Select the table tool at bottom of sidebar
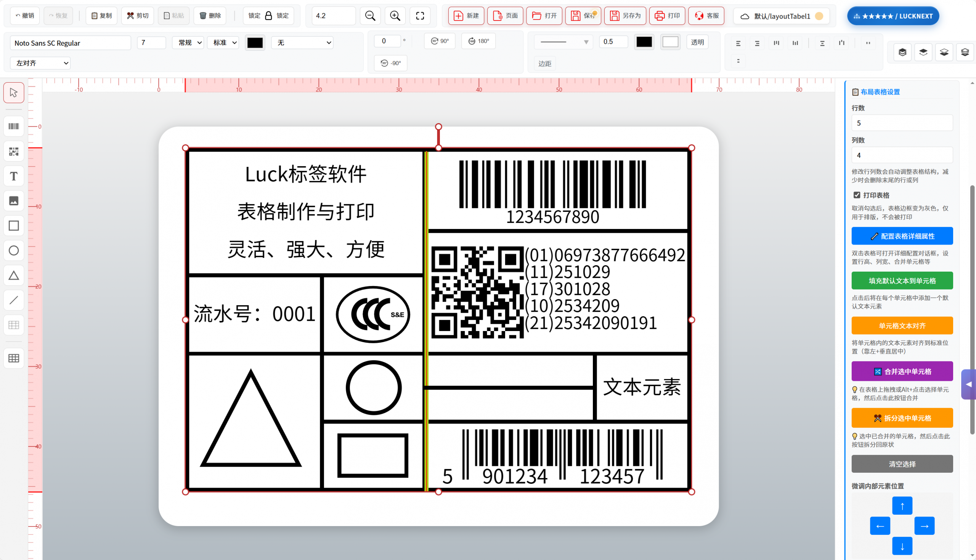 (x=13, y=358)
